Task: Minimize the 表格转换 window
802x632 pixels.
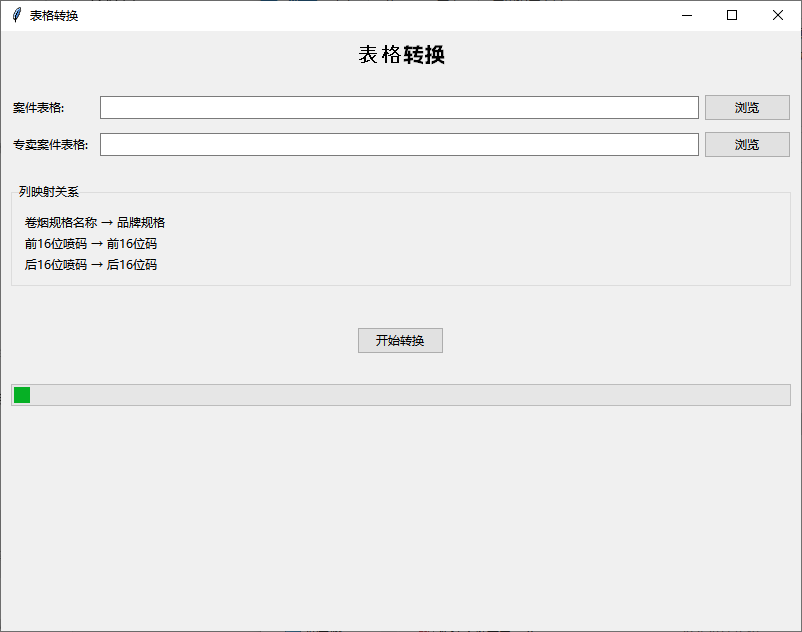Action: tap(686, 15)
